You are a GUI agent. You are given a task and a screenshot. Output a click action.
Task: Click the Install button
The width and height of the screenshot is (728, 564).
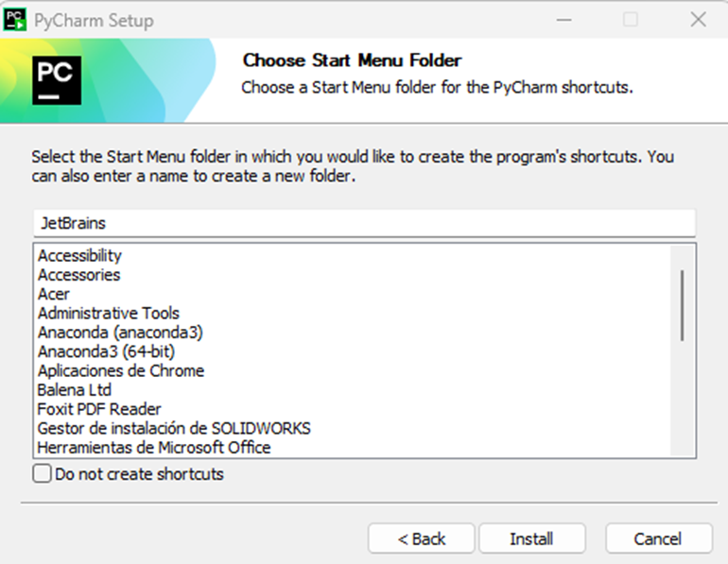[531, 538]
